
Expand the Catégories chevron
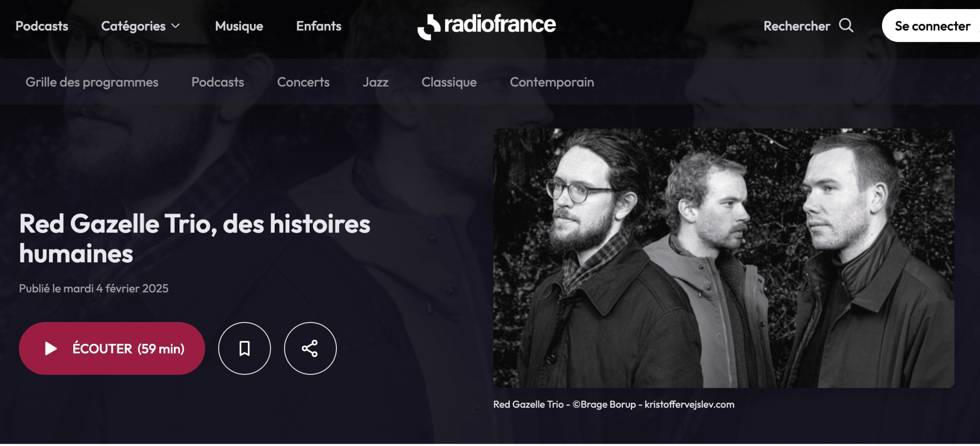point(176,26)
